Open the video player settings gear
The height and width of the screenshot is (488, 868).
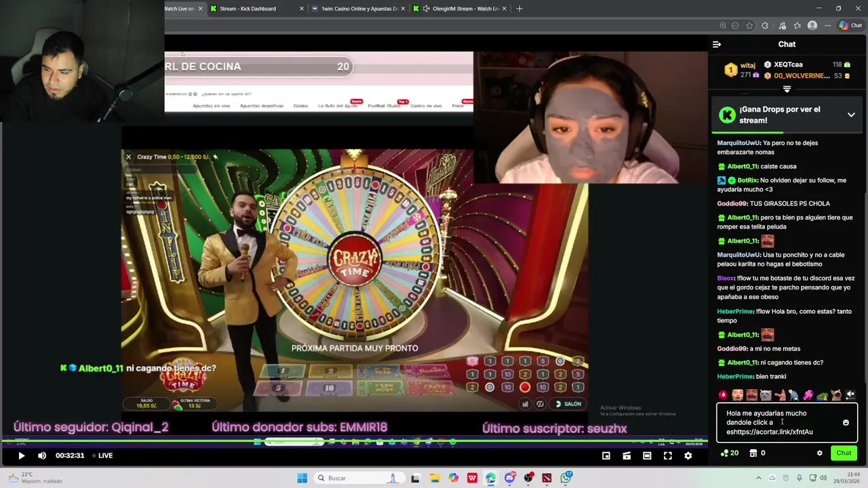pyautogui.click(x=688, y=455)
